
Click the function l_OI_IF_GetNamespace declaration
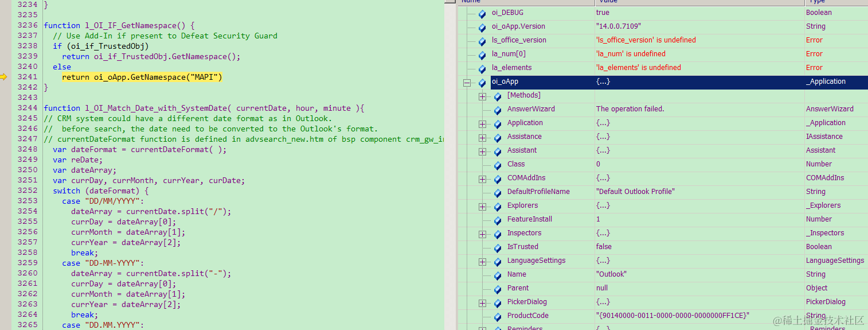[119, 25]
